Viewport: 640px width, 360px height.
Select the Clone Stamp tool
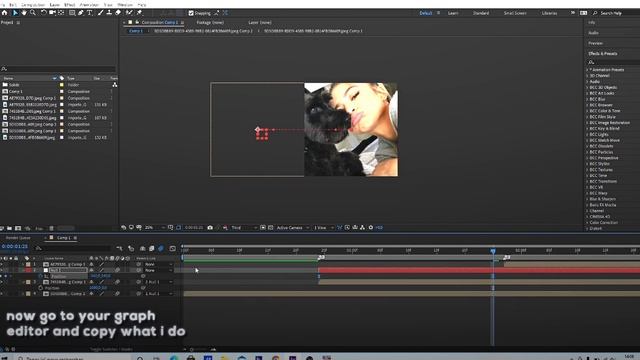pos(109,13)
